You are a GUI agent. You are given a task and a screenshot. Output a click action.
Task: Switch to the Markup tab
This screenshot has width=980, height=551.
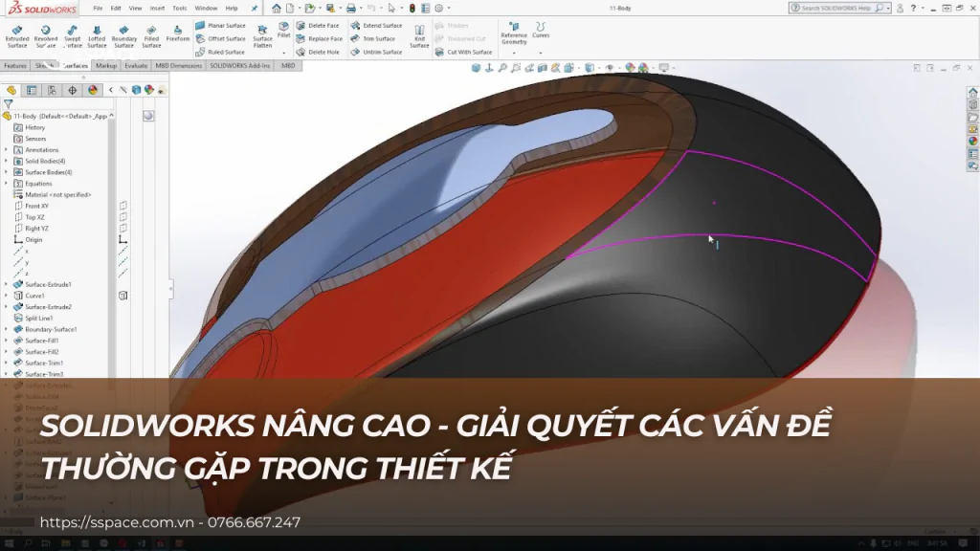(x=106, y=66)
